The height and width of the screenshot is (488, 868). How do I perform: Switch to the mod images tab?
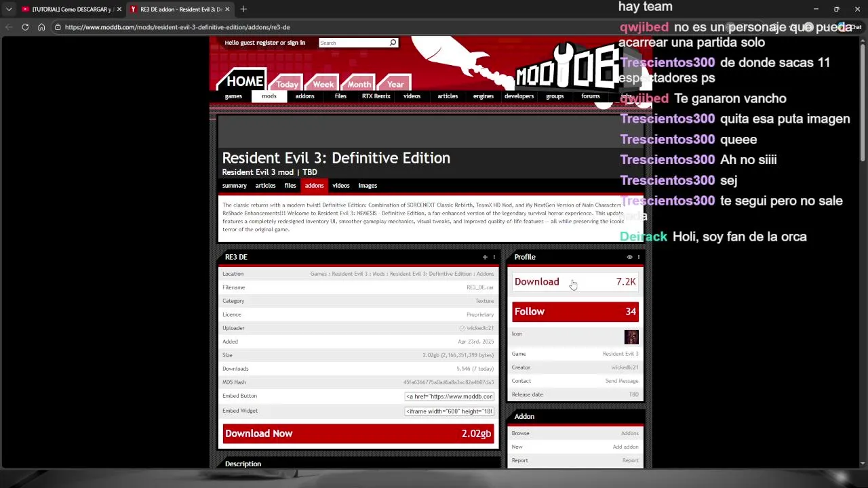pos(368,186)
